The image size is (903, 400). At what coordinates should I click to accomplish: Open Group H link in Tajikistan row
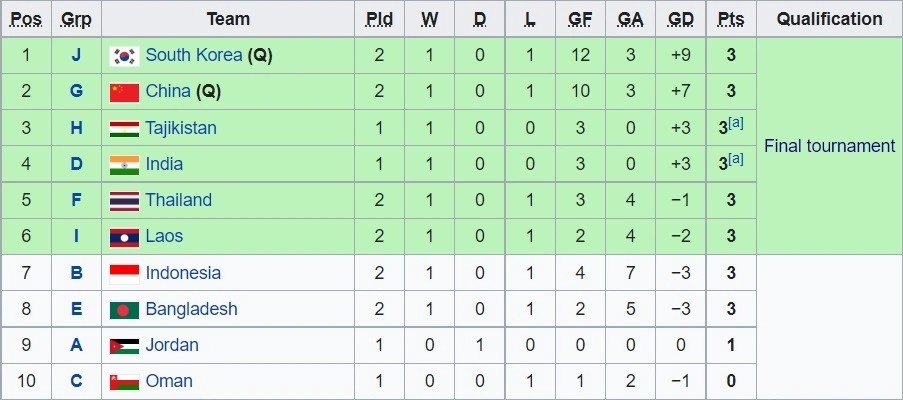click(x=76, y=128)
